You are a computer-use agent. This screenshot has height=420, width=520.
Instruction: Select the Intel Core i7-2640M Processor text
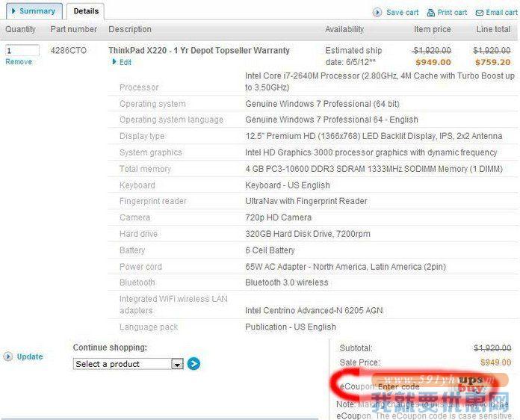tap(380, 81)
